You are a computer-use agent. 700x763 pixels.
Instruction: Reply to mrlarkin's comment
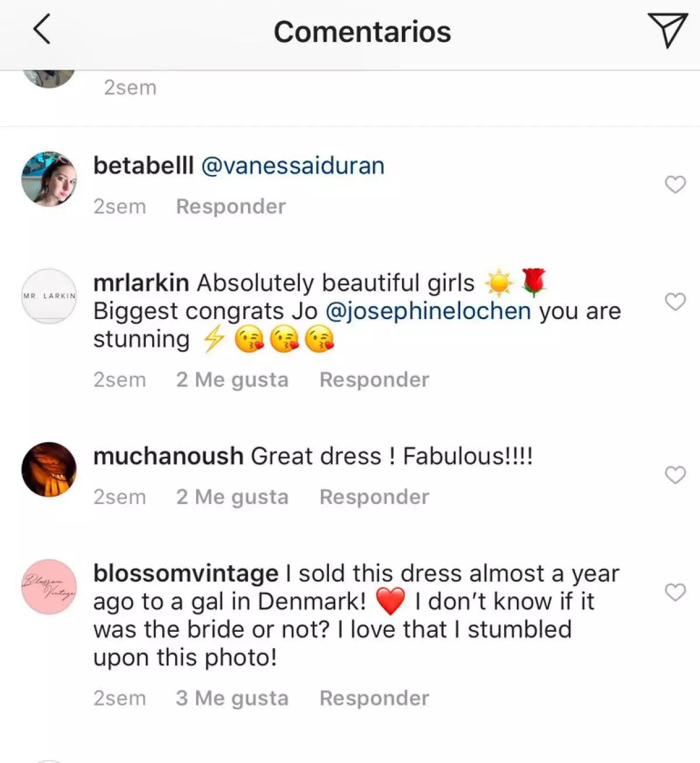[x=374, y=380]
